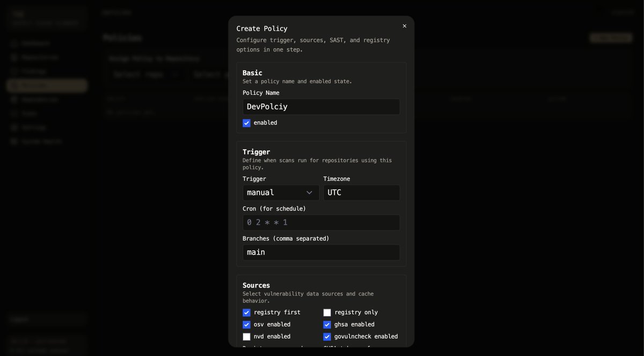Uncheck the registry first checkbox

(246, 313)
